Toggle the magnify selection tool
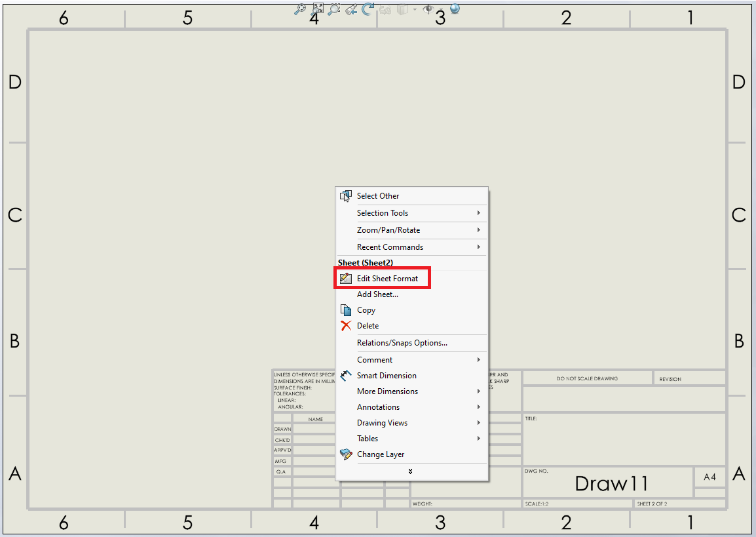 tap(301, 9)
